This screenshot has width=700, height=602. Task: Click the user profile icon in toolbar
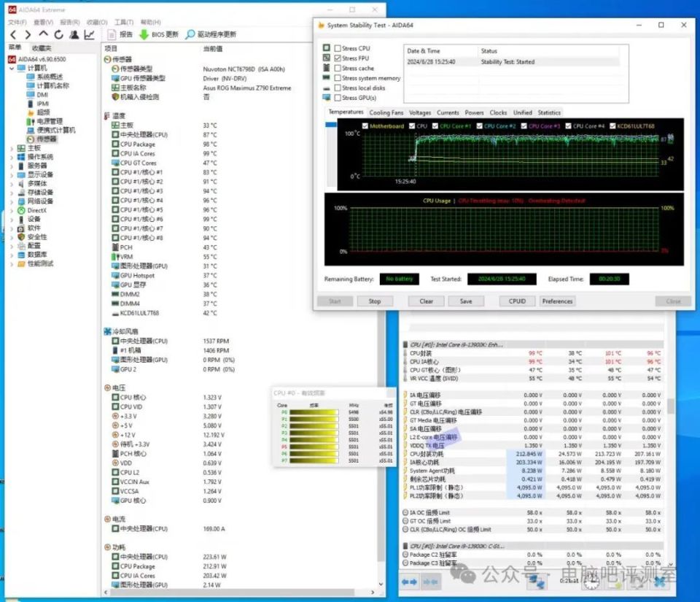(x=74, y=34)
